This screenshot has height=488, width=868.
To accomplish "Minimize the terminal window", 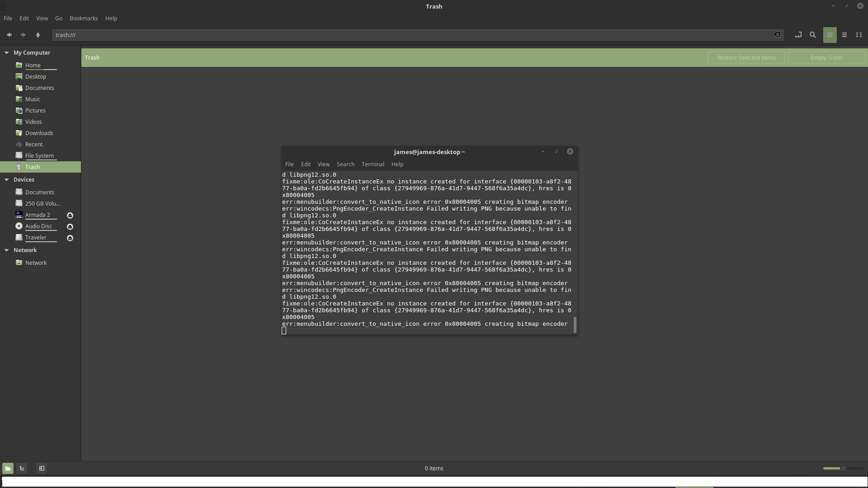I will tap(543, 151).
